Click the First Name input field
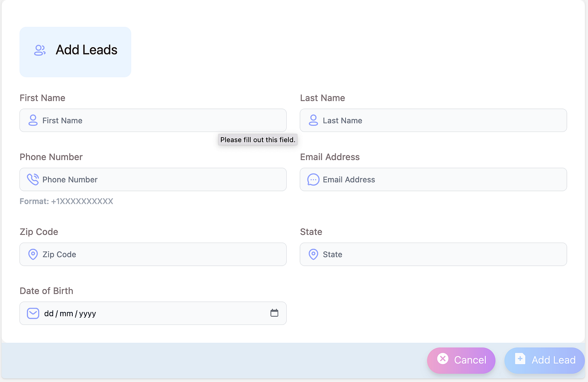The width and height of the screenshot is (588, 382). [x=130, y=120]
